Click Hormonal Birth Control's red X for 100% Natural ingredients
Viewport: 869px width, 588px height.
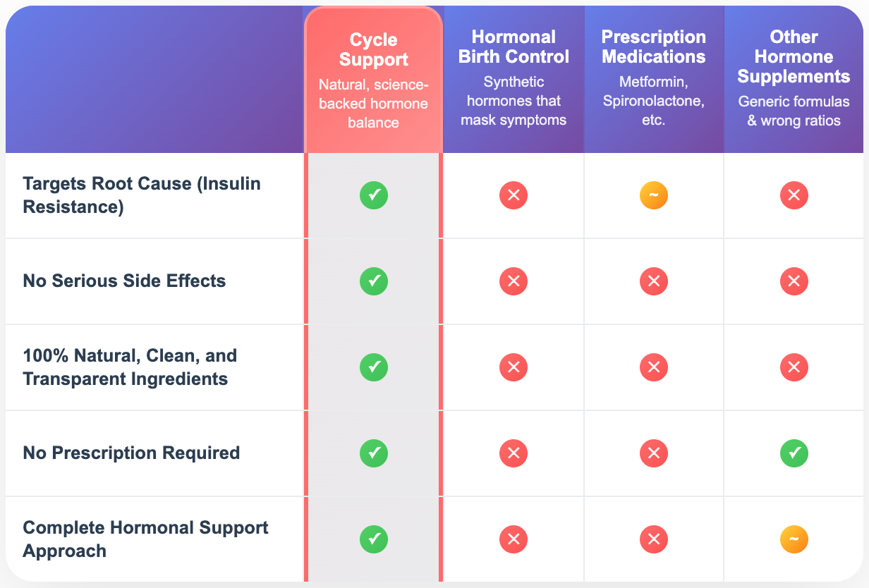pyautogui.click(x=513, y=367)
